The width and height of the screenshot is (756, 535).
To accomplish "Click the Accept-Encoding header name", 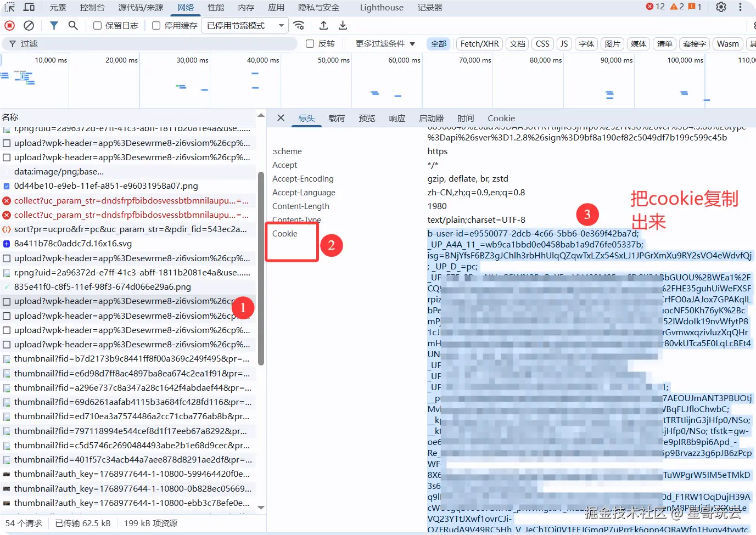I will (x=303, y=179).
